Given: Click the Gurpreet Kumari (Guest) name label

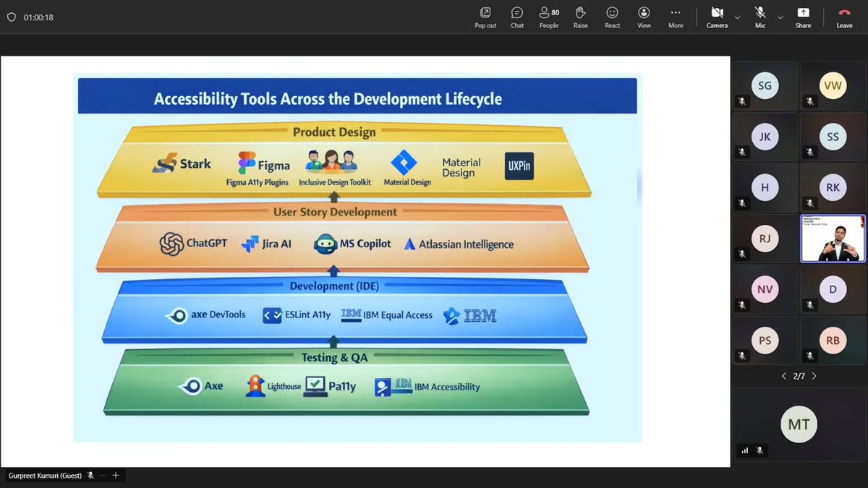Looking at the screenshot, I should tap(45, 476).
